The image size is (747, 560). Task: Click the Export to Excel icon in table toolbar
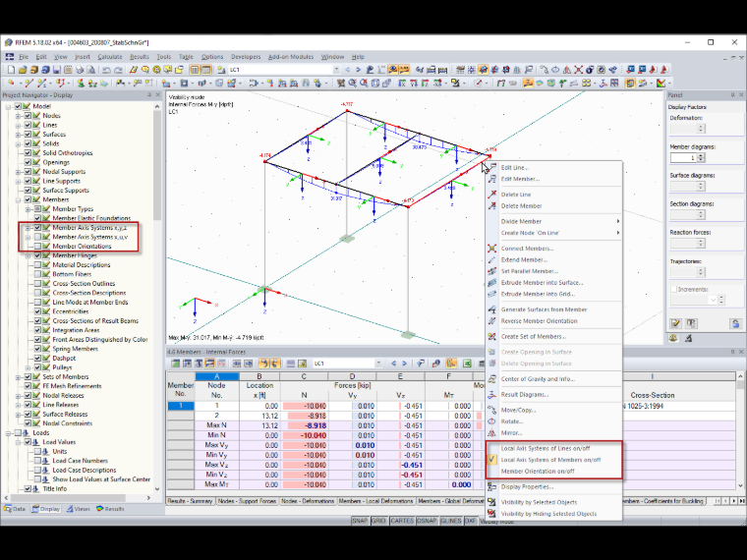pyautogui.click(x=467, y=364)
